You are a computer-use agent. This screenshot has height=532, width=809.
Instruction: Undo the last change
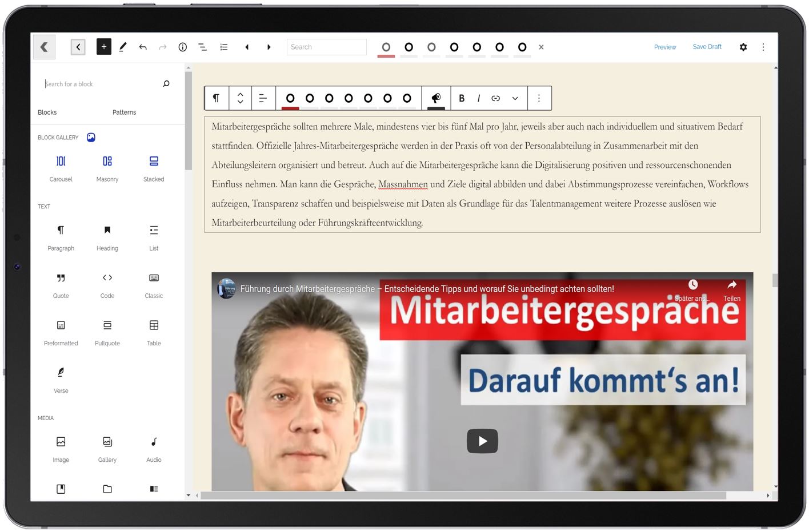[x=143, y=47]
